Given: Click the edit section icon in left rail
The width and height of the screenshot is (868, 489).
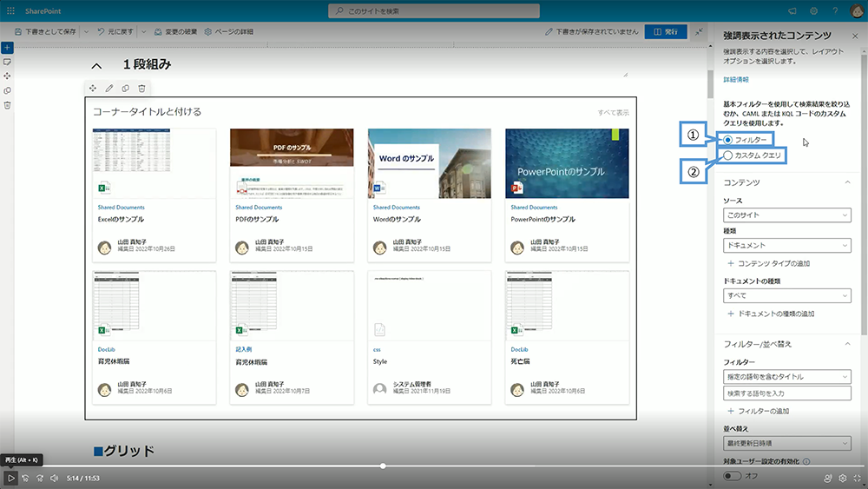Looking at the screenshot, I should [7, 62].
